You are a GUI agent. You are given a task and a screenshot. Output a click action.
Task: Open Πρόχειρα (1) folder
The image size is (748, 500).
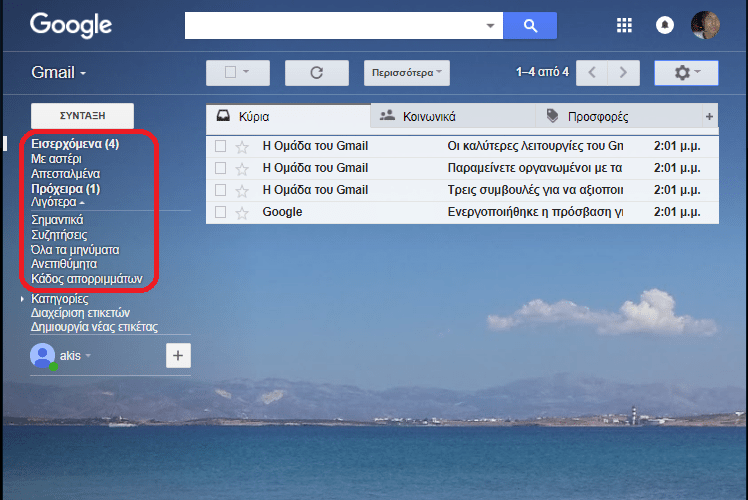tap(65, 189)
